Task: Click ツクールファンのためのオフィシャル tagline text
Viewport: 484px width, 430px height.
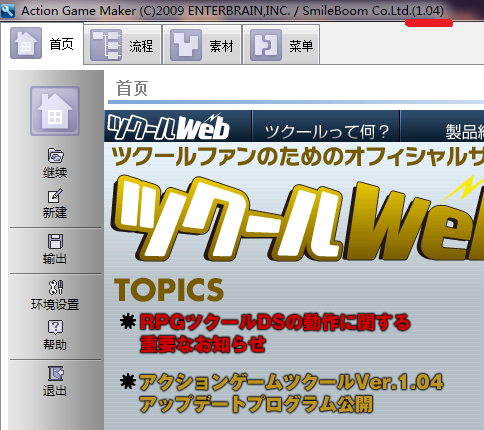Action: pos(297,157)
